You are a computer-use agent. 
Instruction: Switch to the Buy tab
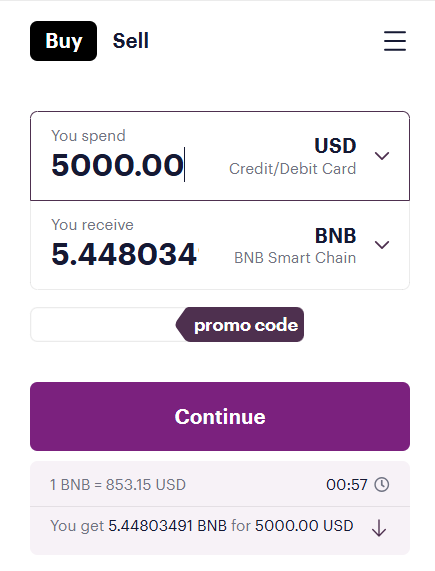tap(63, 41)
